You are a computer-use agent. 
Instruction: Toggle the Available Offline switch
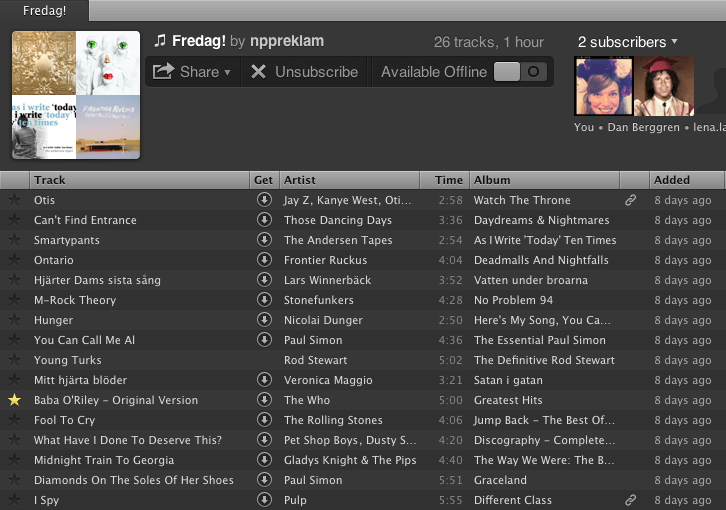coord(520,72)
